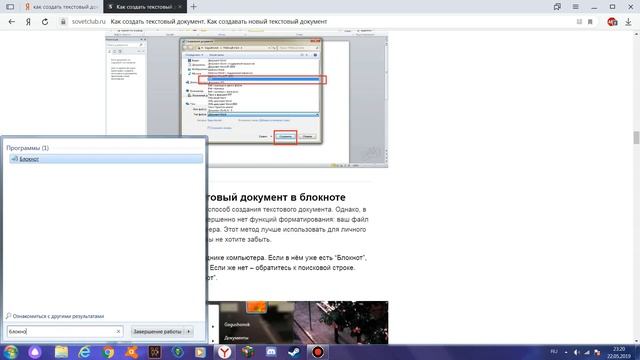Switch to Yandex Browser in the taskbar
Viewport: 640px width, 360px height.
click(224, 352)
